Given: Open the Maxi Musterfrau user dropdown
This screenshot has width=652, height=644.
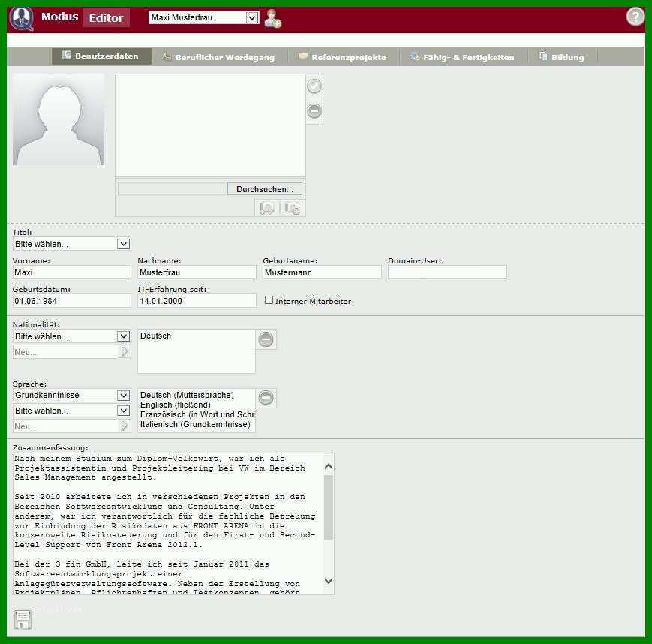Looking at the screenshot, I should 204,17.
